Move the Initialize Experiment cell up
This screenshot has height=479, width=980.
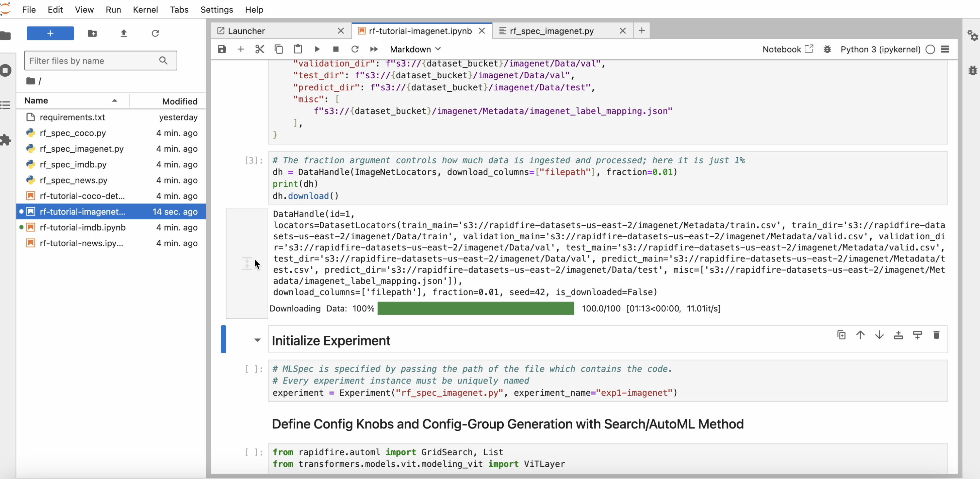[x=861, y=335]
